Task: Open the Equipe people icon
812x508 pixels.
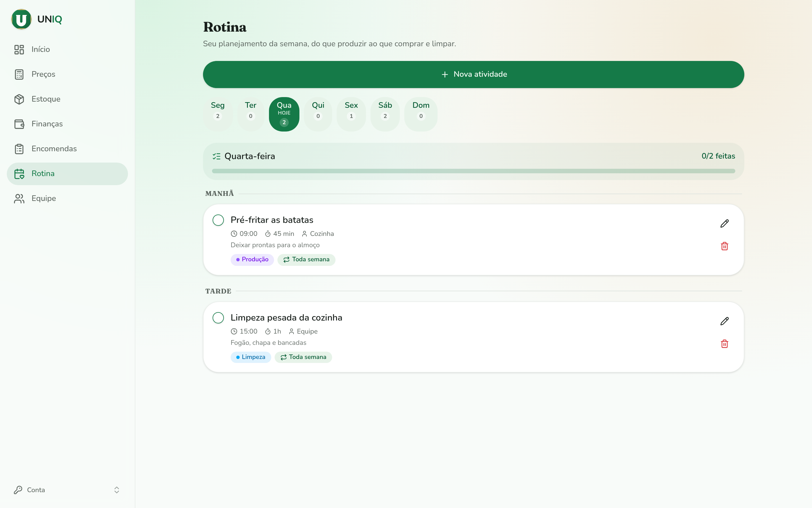Action: click(x=19, y=199)
